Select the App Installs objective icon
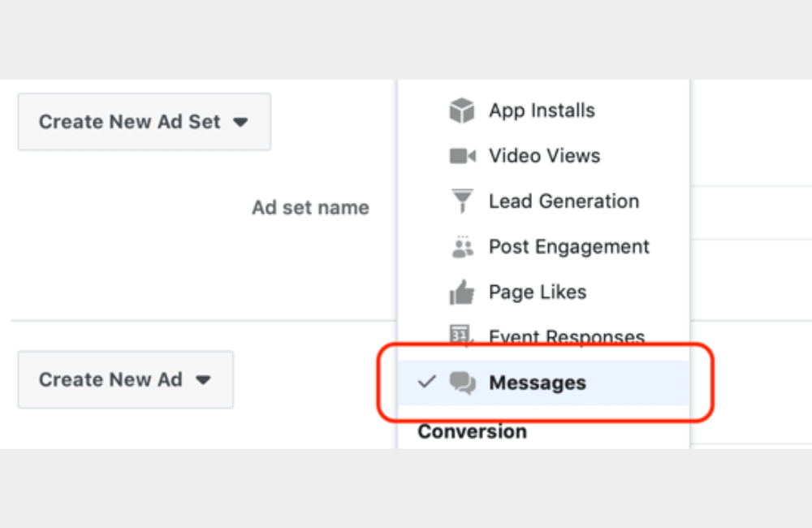The height and width of the screenshot is (528, 812). click(461, 110)
